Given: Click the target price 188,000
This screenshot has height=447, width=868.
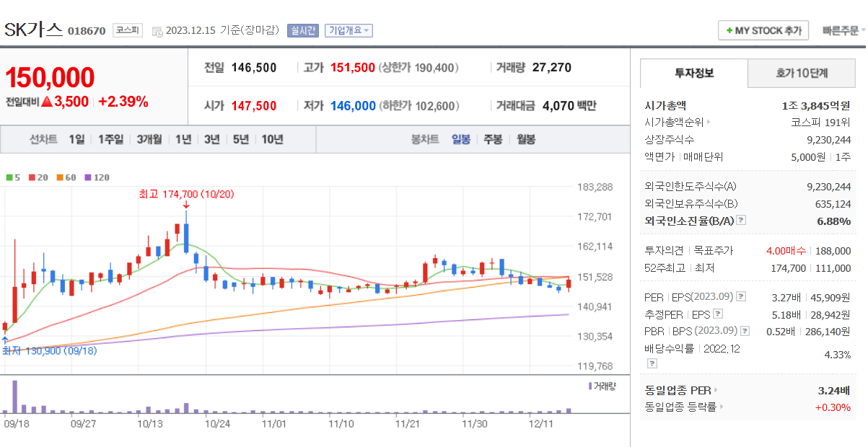Looking at the screenshot, I should coord(833,251).
